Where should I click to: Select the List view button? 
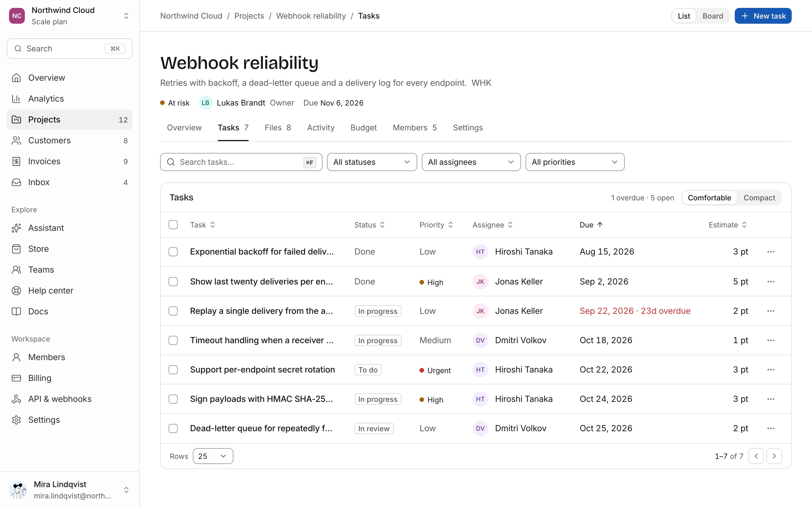(x=684, y=16)
